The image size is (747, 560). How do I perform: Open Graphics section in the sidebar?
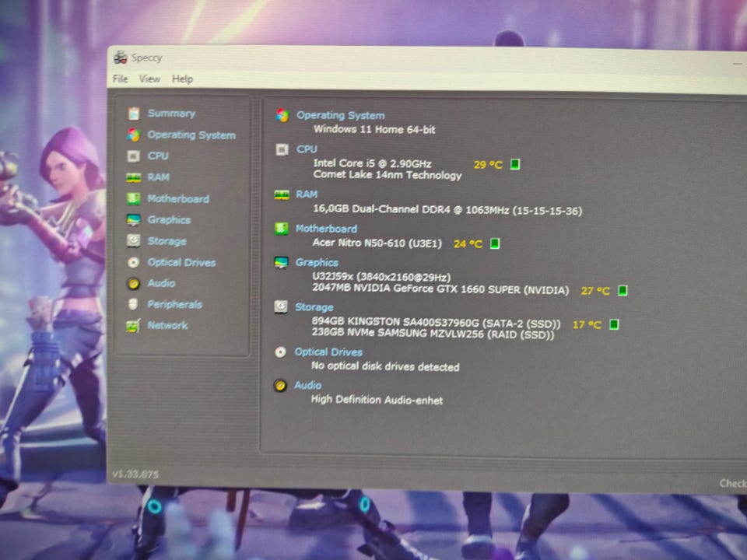169,220
